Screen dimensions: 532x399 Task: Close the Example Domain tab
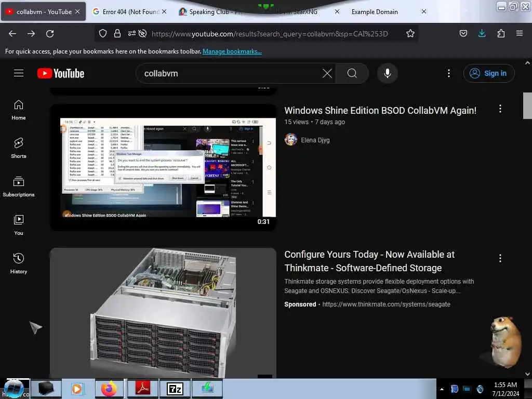click(x=424, y=11)
